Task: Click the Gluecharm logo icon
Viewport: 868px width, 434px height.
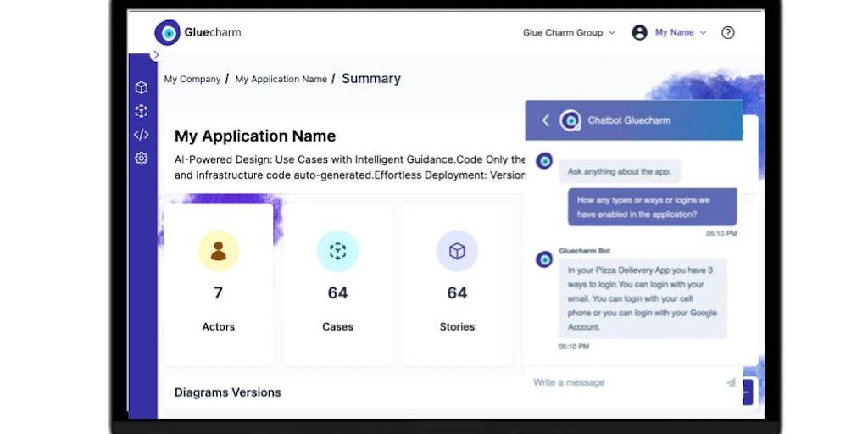Action: click(x=168, y=33)
